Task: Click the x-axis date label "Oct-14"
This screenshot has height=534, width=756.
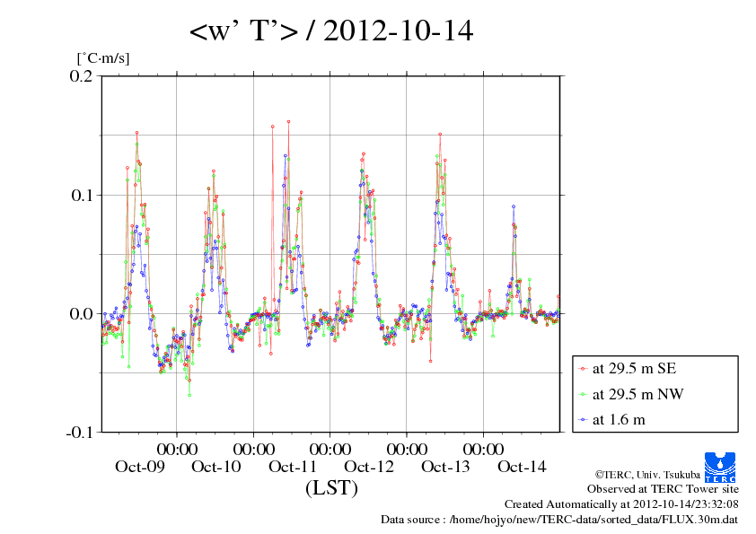Action: [522, 467]
